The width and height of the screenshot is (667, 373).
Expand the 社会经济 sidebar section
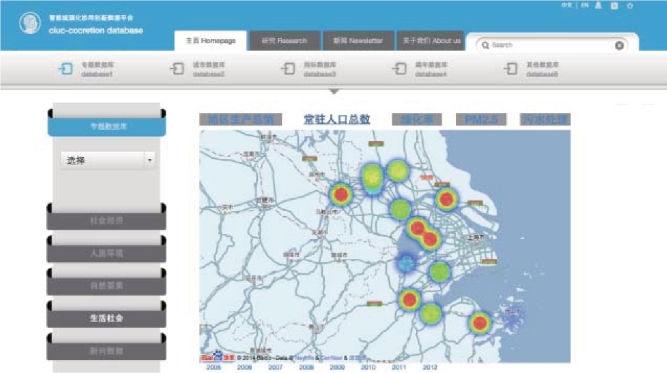tap(106, 221)
